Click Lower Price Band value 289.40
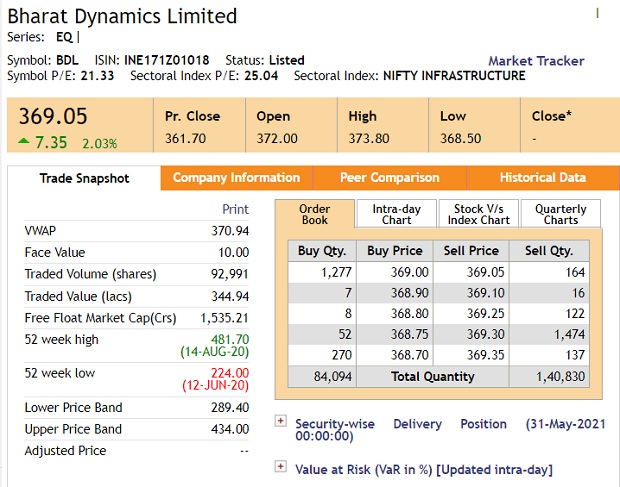The width and height of the screenshot is (620, 487). click(x=230, y=407)
